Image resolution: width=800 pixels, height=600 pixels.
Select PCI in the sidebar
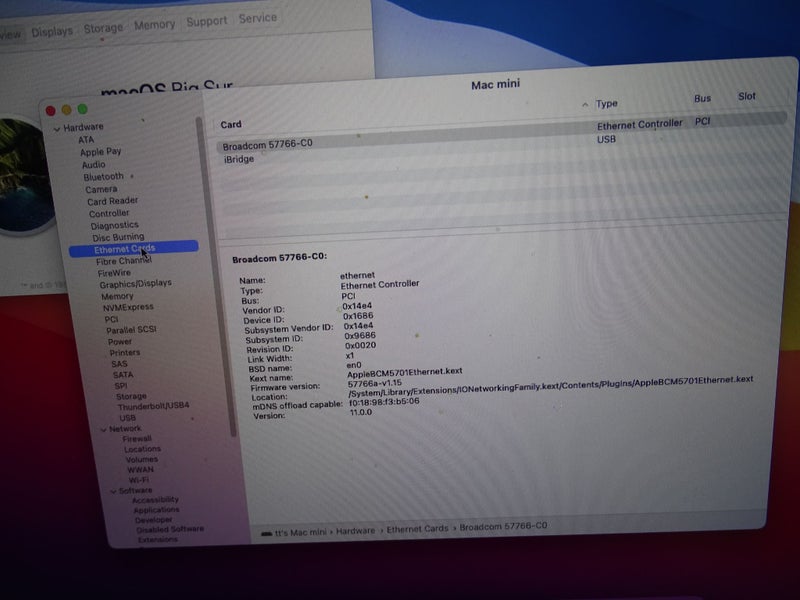coord(111,319)
